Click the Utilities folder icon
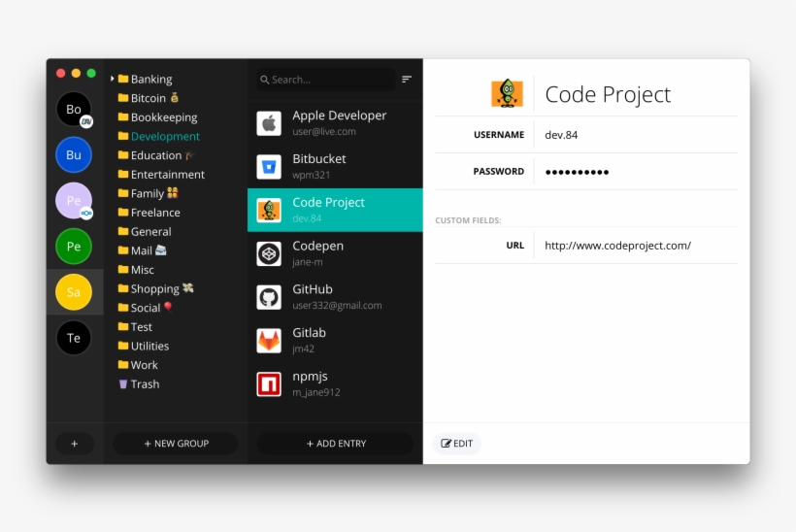The width and height of the screenshot is (796, 532). tap(123, 346)
